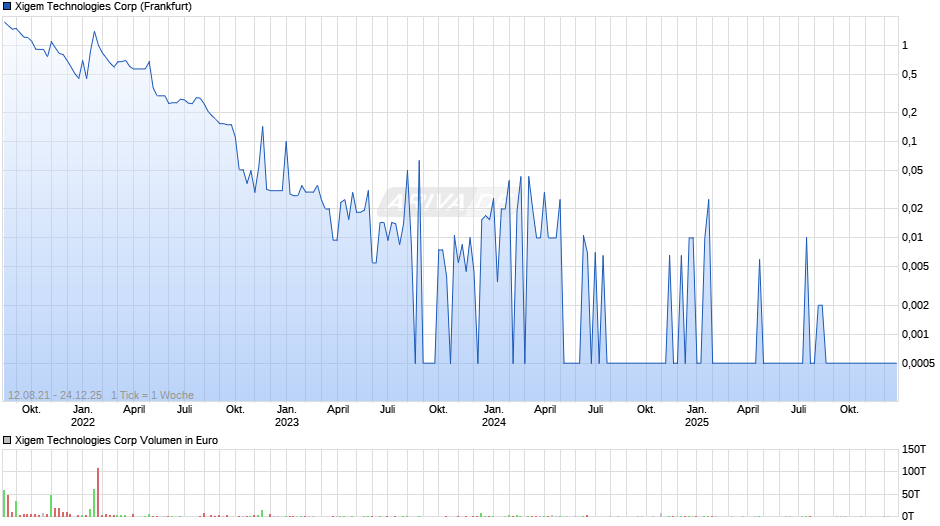
Task: Click the '2022' year label on time axis
Action: coord(83,422)
